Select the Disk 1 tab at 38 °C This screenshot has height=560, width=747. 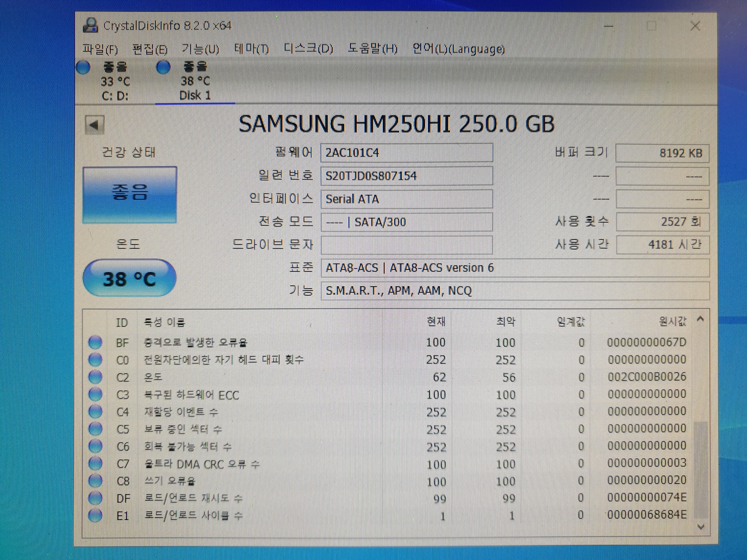click(x=195, y=81)
